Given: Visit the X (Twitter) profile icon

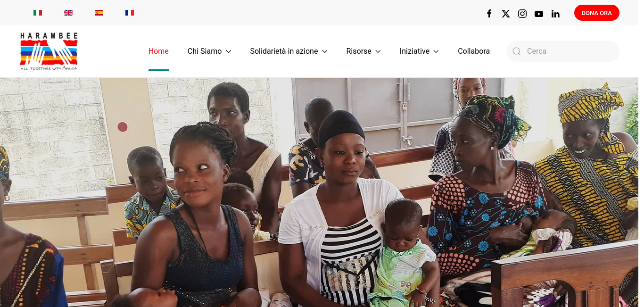Looking at the screenshot, I should pyautogui.click(x=506, y=14).
